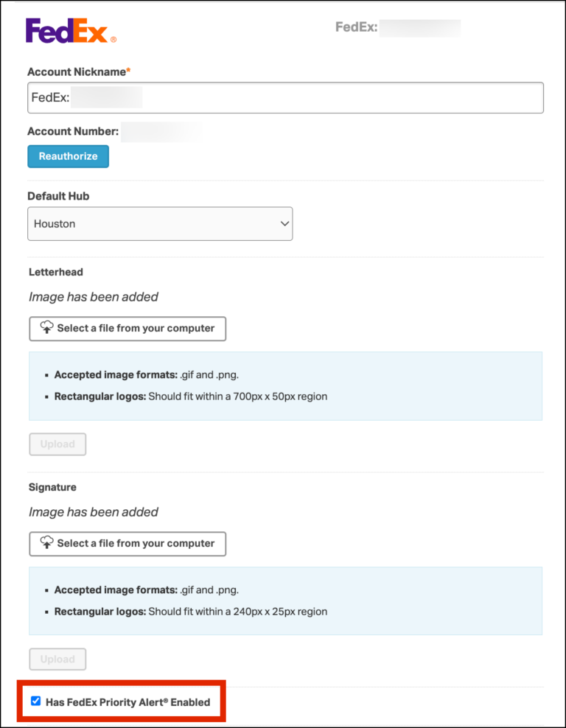The width and height of the screenshot is (566, 728).
Task: Select Houston in the Default Hub combo box
Action: click(160, 223)
